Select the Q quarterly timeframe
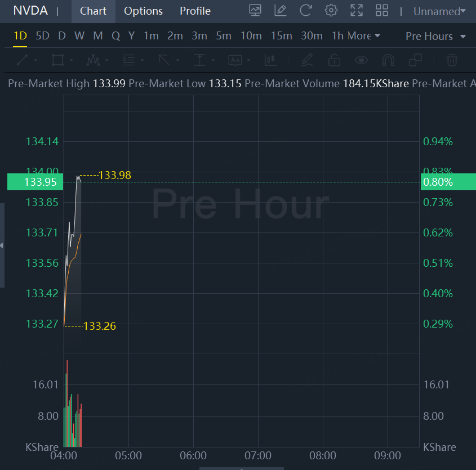Viewport: 476px width, 470px height. pyautogui.click(x=115, y=36)
